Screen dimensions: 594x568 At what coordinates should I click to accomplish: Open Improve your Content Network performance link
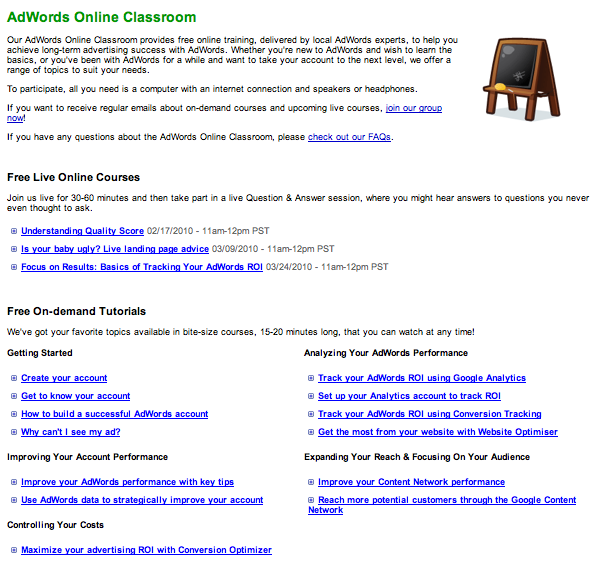tap(411, 482)
